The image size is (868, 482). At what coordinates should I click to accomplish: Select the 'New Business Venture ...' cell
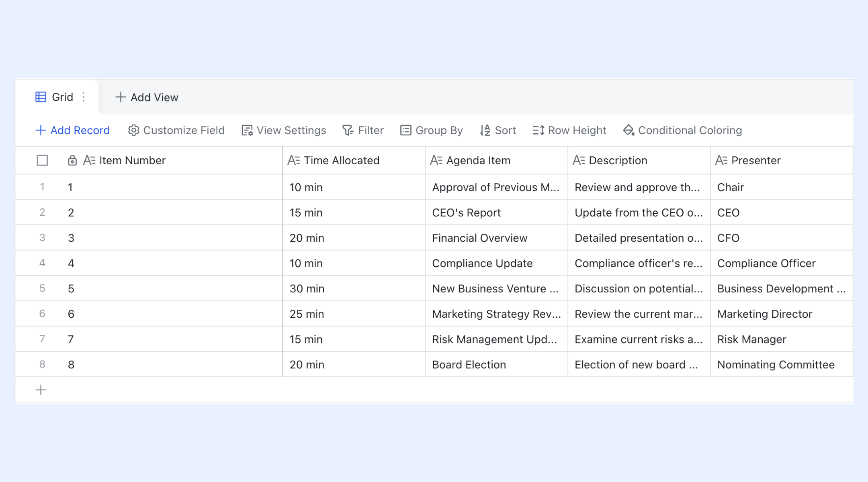point(497,288)
